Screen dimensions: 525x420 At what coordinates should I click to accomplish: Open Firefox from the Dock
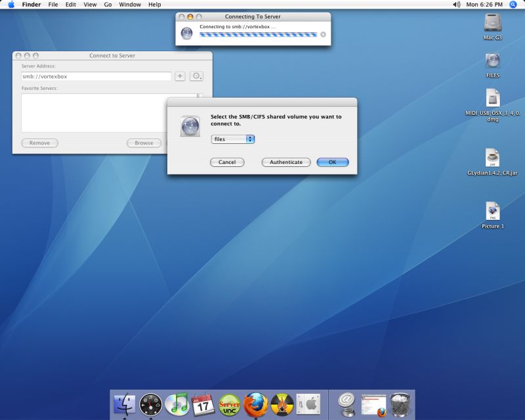point(256,404)
